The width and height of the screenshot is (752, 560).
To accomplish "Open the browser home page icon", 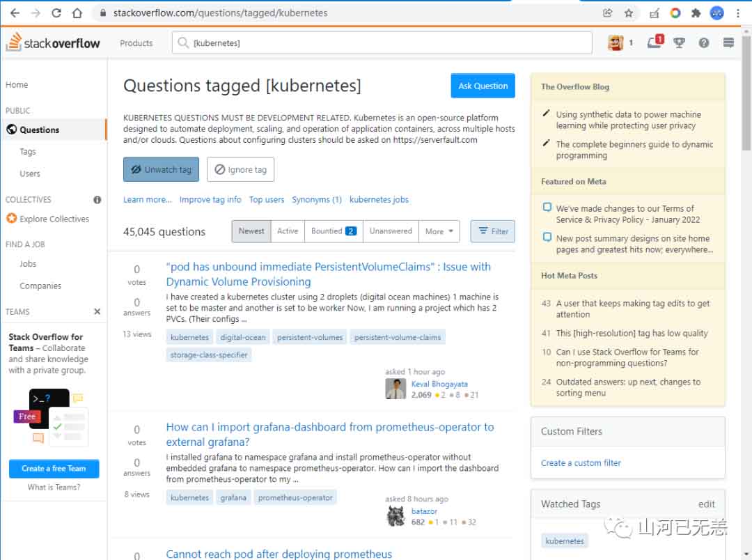I will (77, 13).
